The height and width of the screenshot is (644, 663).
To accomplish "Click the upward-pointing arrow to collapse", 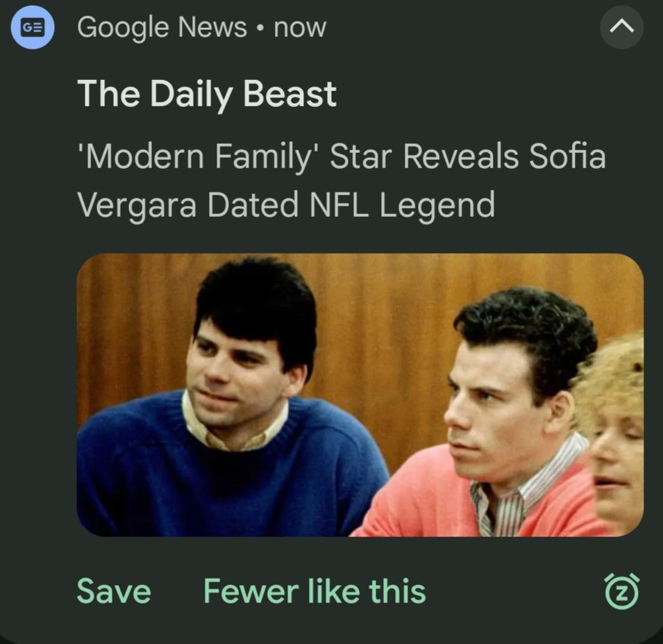I will pos(622,27).
